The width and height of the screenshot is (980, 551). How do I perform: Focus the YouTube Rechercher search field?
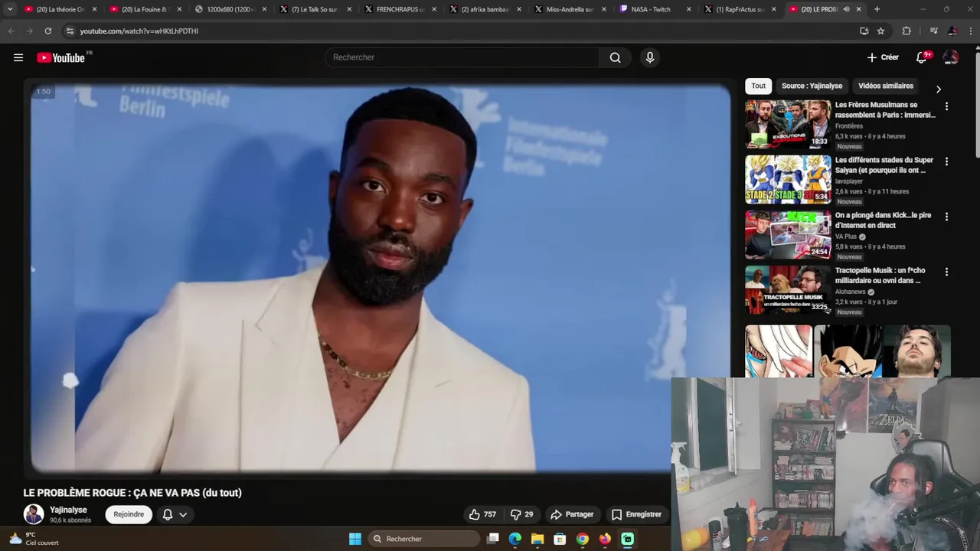pyautogui.click(x=462, y=57)
